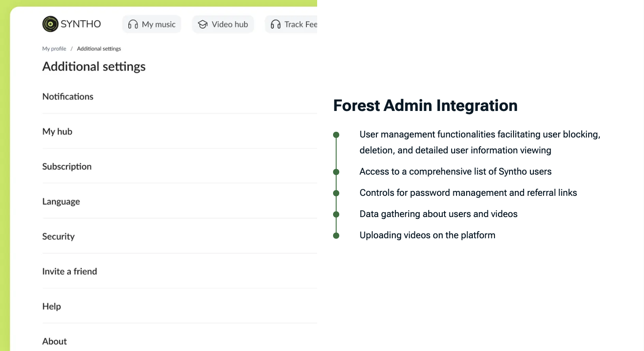Select the Subscription settings entry
This screenshot has height=351, width=644.
pyautogui.click(x=67, y=166)
